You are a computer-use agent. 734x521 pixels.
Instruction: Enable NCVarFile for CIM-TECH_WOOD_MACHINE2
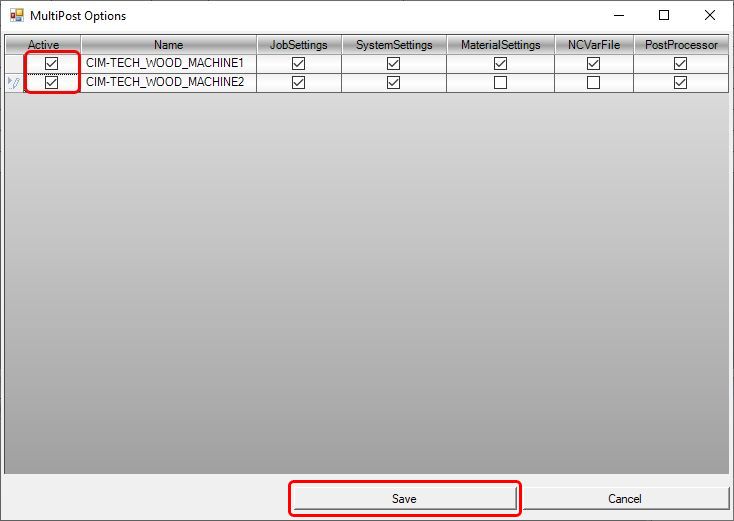[x=593, y=83]
